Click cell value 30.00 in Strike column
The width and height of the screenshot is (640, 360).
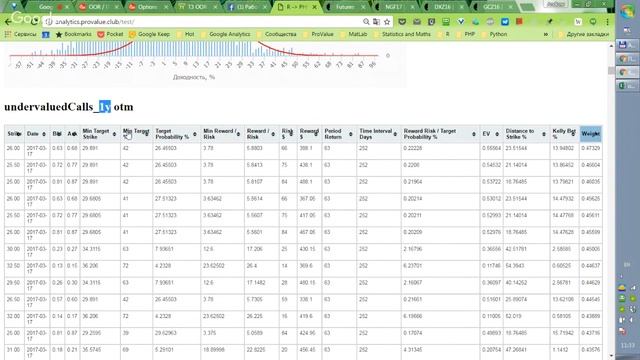click(x=13, y=249)
